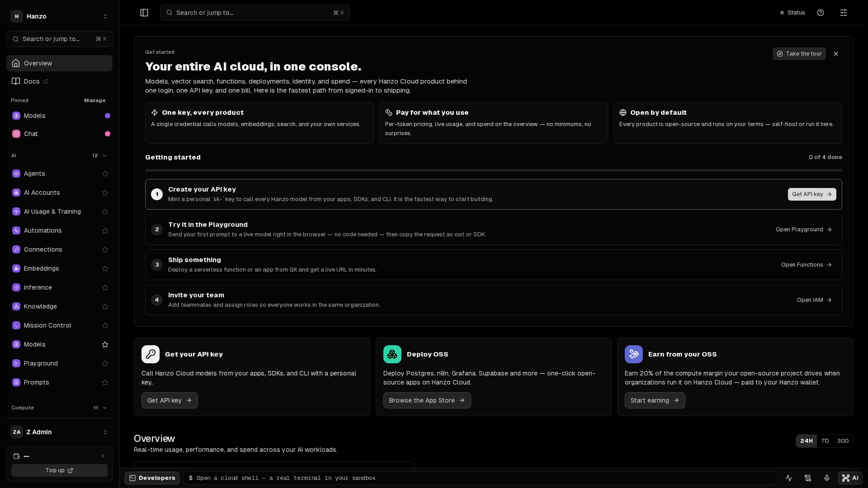Click the Connections sidebar icon
The height and width of the screenshot is (488, 868).
pos(16,249)
